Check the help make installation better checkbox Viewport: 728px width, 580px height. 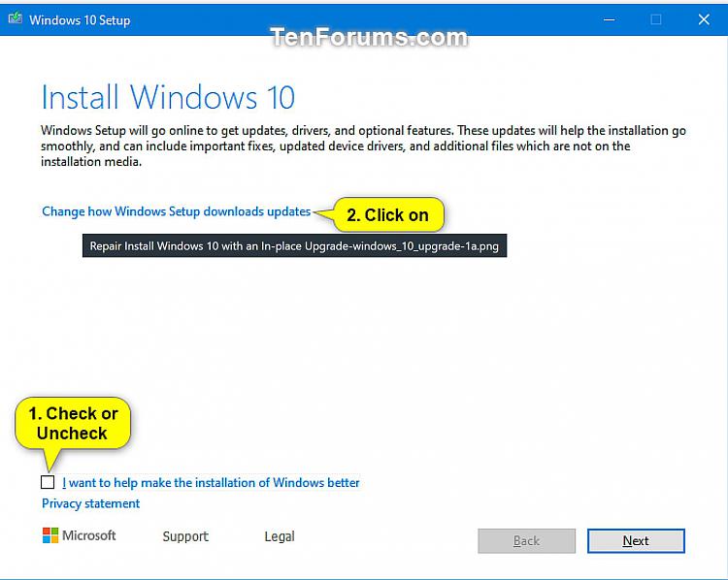(x=48, y=482)
